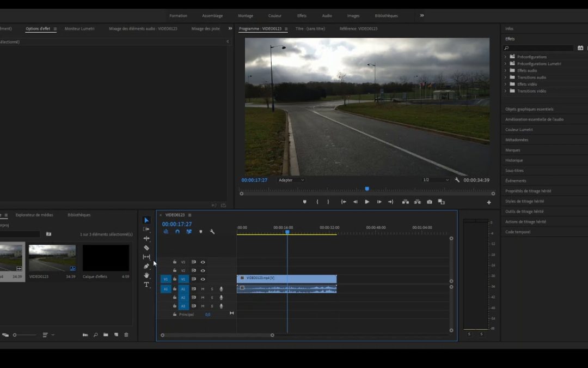
Task: Click the timeline settings wrench icon
Action: tap(213, 232)
